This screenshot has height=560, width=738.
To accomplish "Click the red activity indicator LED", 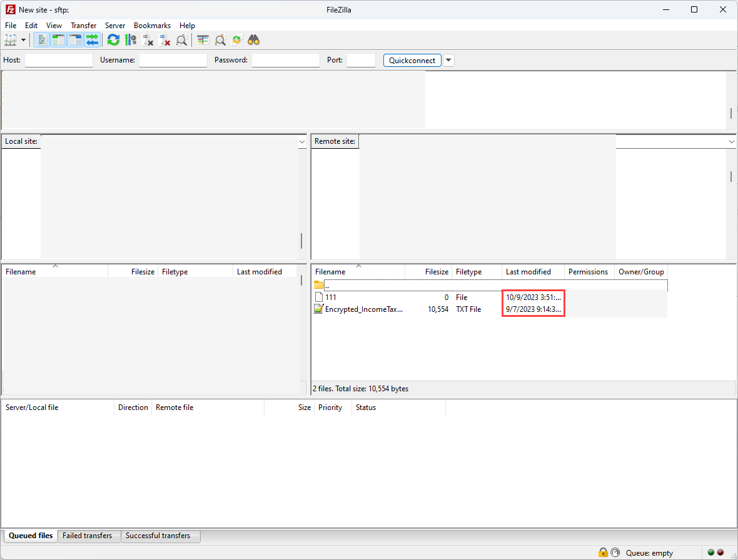I will point(720,552).
